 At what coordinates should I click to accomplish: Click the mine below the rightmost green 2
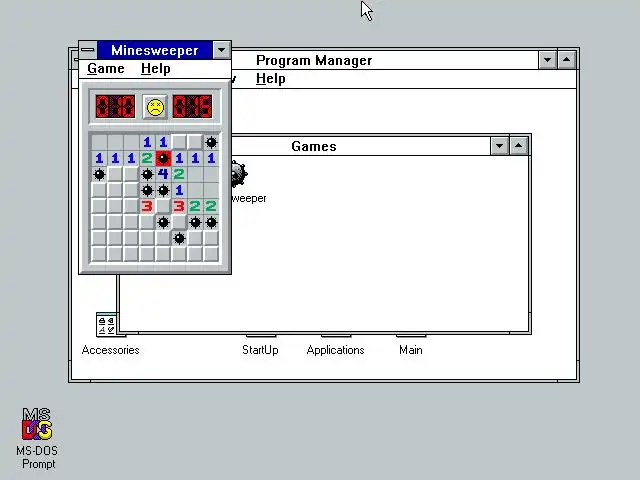click(x=211, y=222)
